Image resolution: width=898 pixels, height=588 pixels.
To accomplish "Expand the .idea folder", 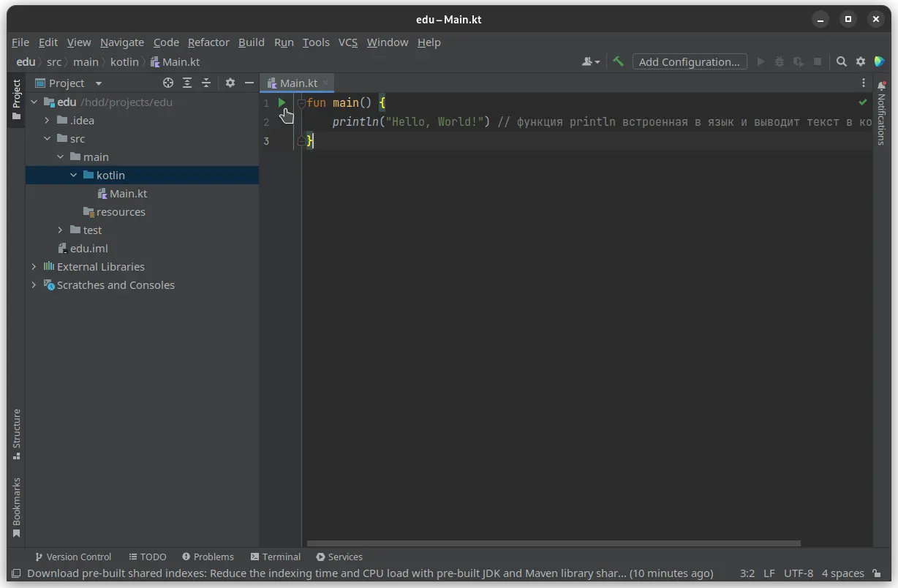I will (x=47, y=121).
